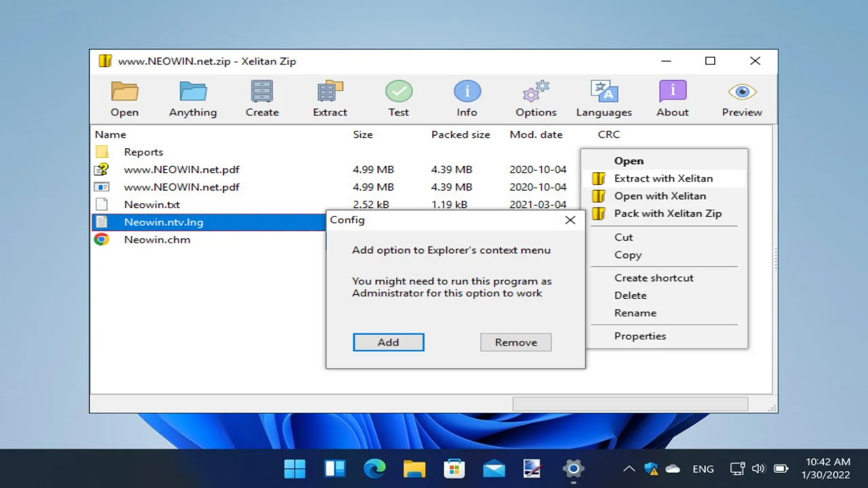Click the Widgets taskbar icon
Screen dimensions: 868x488
(334, 468)
